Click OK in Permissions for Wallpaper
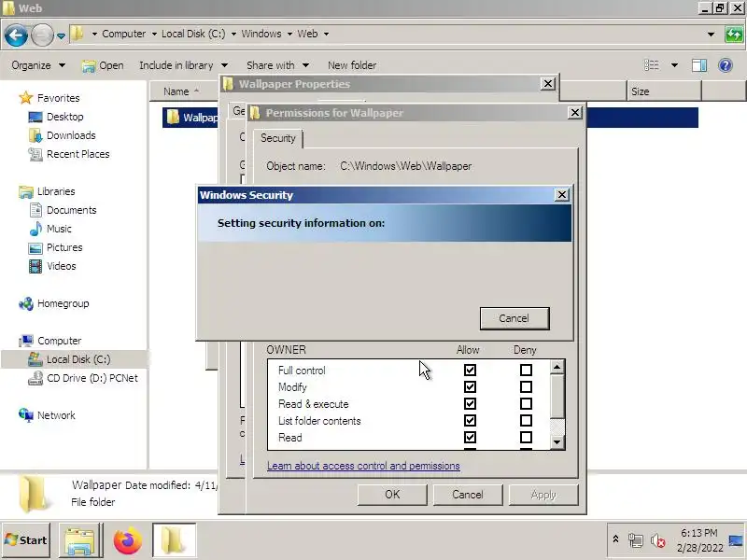The width and height of the screenshot is (747, 560). pos(392,495)
